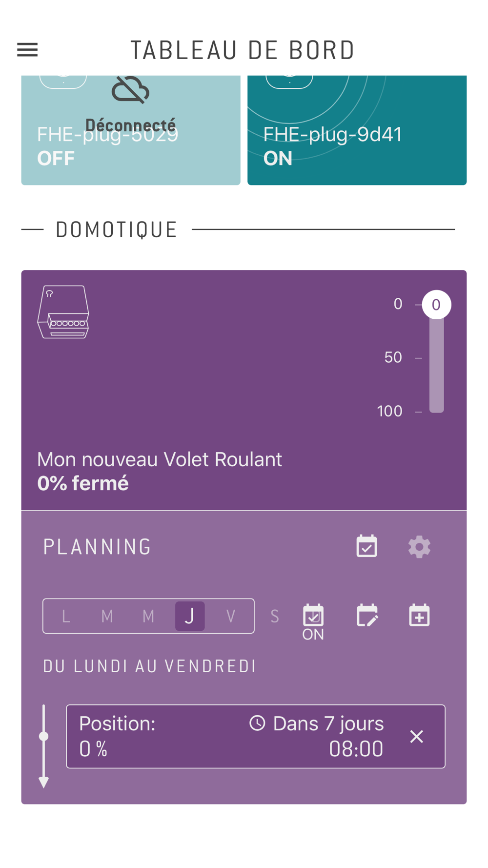
Task: Delete the 08:00 position event
Action: coord(416,736)
